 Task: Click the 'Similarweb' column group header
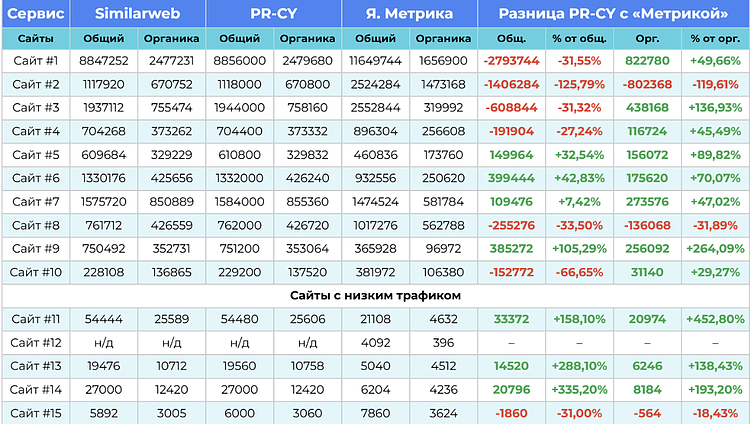click(x=137, y=13)
